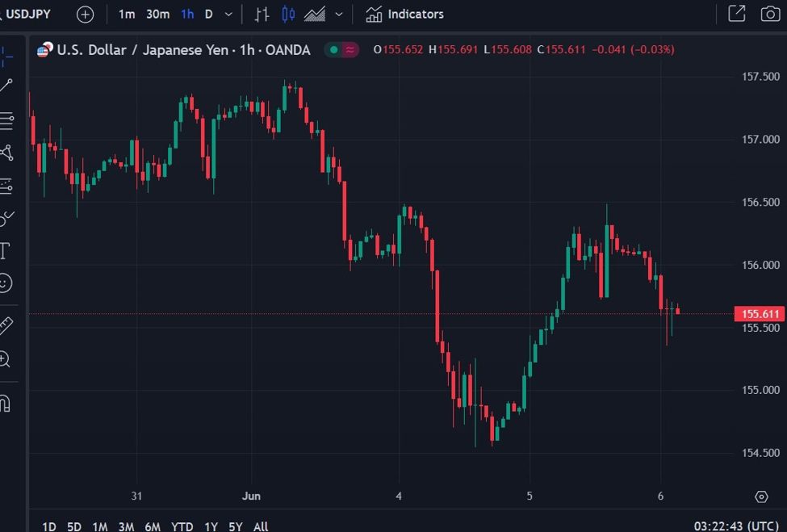Select the trend line drawing tool

(x=6, y=86)
